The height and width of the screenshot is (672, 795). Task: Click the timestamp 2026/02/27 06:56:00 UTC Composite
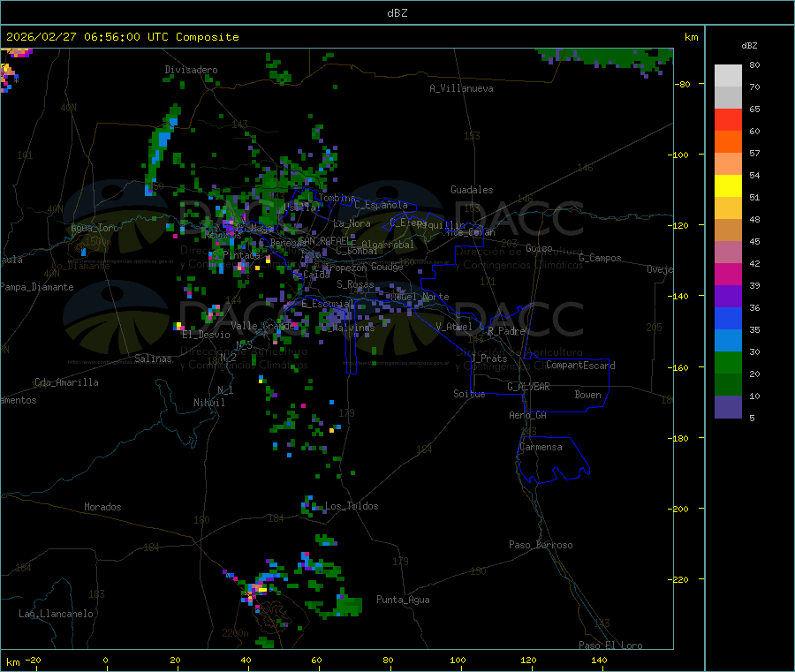(x=123, y=37)
